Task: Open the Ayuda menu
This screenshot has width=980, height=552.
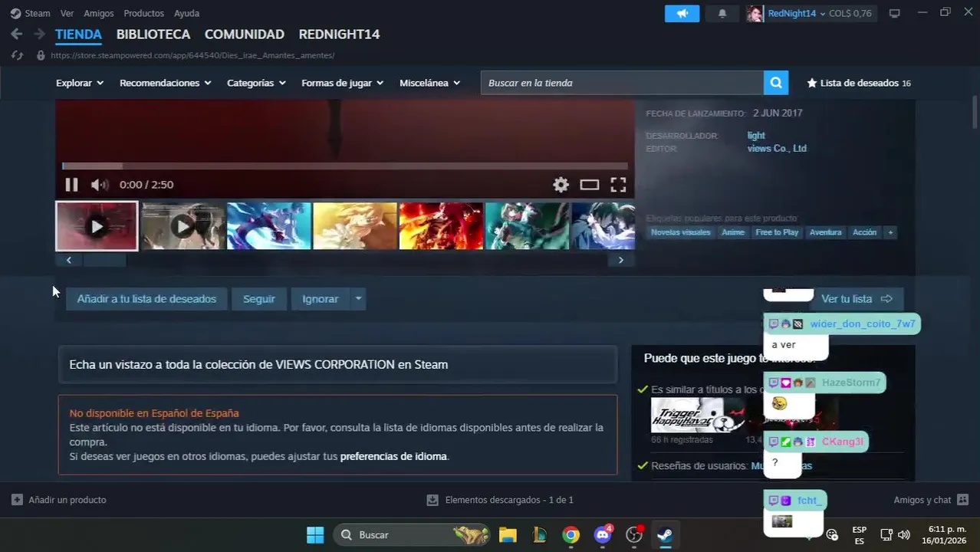Action: [x=186, y=14]
